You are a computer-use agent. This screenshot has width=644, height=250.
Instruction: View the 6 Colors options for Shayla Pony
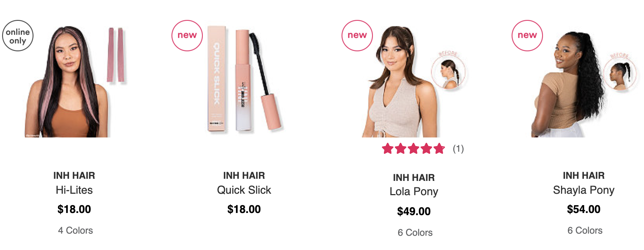[585, 230]
